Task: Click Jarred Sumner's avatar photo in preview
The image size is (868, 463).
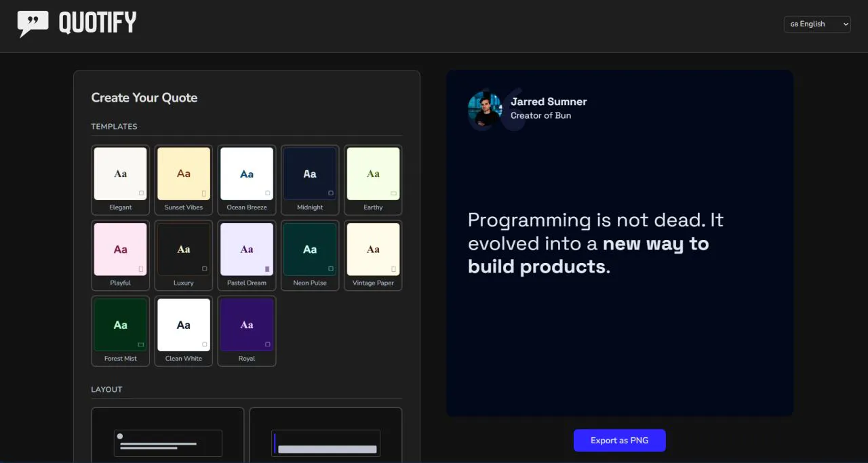Action: click(x=485, y=108)
